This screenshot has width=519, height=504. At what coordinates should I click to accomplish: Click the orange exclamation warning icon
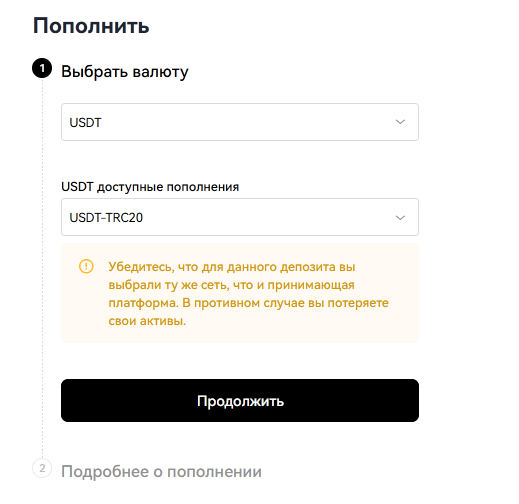point(86,266)
